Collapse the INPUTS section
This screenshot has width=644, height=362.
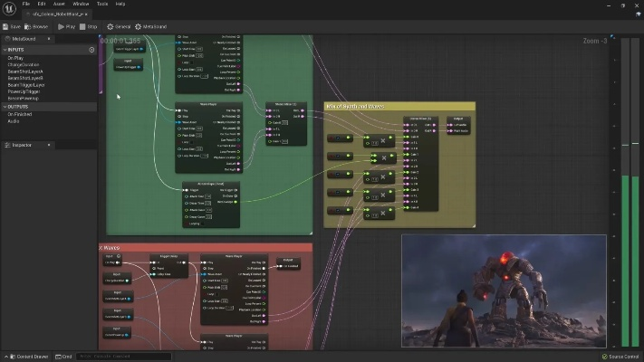tap(5, 50)
